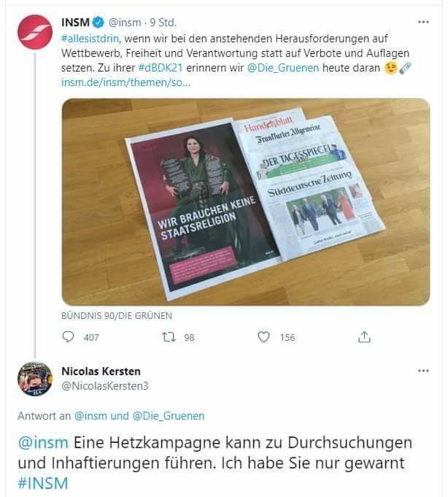The image size is (448, 497).
Task: Retweet the INSM tweet
Action: pyautogui.click(x=169, y=337)
